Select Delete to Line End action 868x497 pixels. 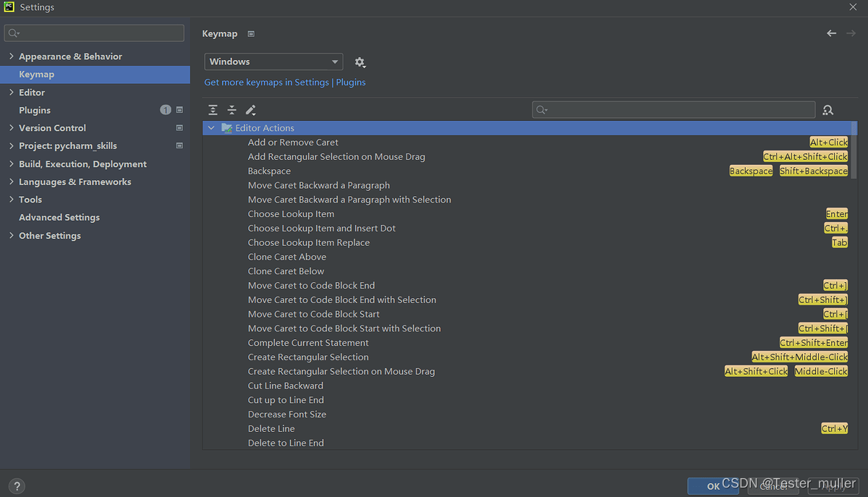[x=286, y=443]
